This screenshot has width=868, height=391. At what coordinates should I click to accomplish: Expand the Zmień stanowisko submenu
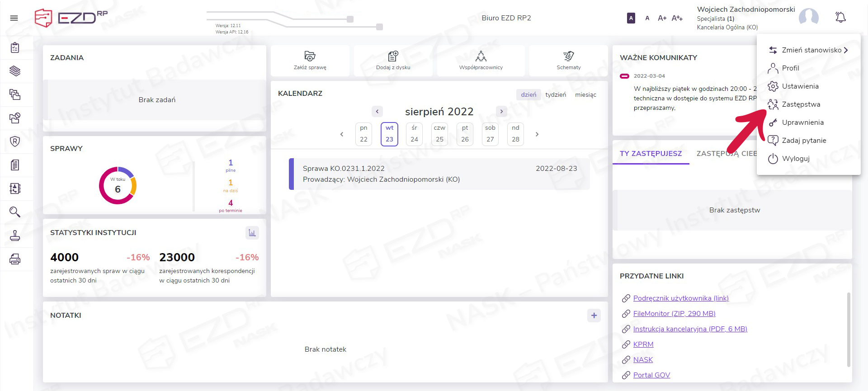[808, 50]
